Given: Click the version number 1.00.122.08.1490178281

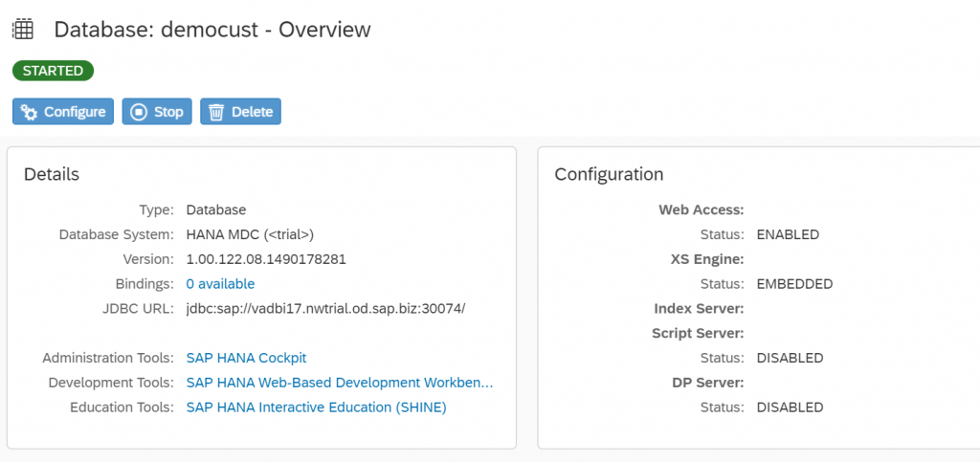Looking at the screenshot, I should (266, 260).
